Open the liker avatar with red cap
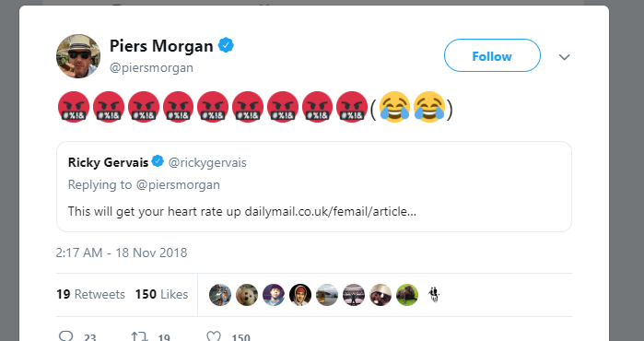The width and height of the screenshot is (644, 341). (300, 295)
